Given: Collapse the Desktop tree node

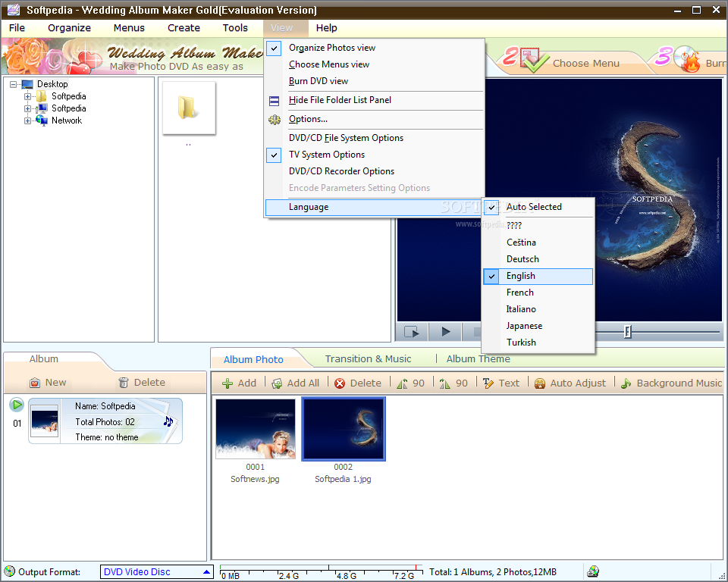Looking at the screenshot, I should click(13, 84).
